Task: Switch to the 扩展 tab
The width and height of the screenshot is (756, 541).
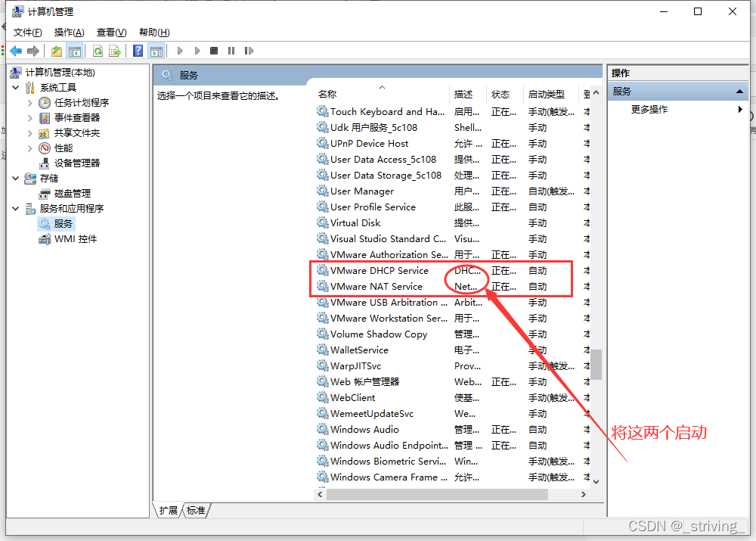Action: (x=169, y=510)
